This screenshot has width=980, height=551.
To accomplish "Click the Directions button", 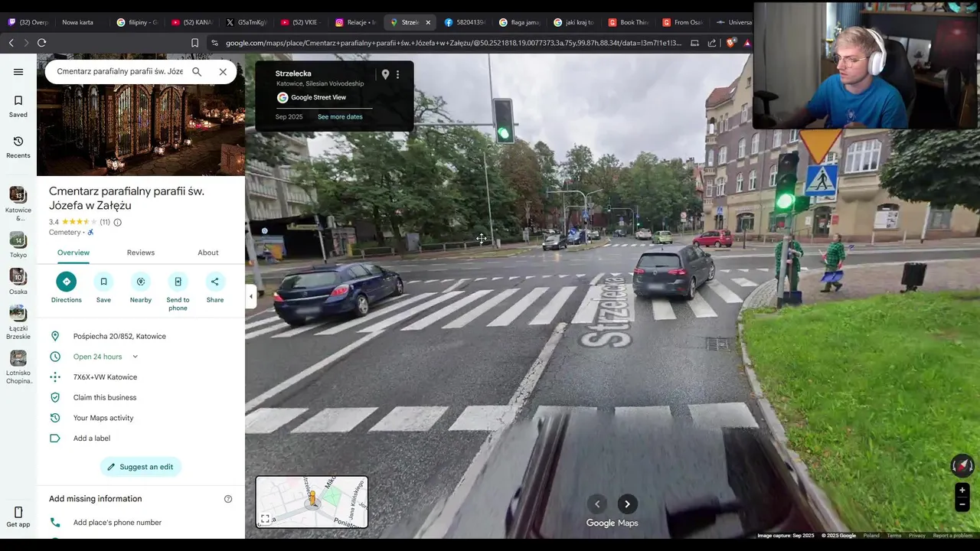I will [67, 288].
